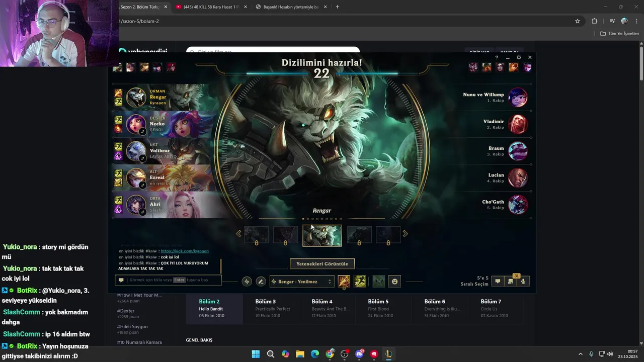Click the first banned champion icon, top left
Screen dimensions: 644x362
[x=117, y=67]
